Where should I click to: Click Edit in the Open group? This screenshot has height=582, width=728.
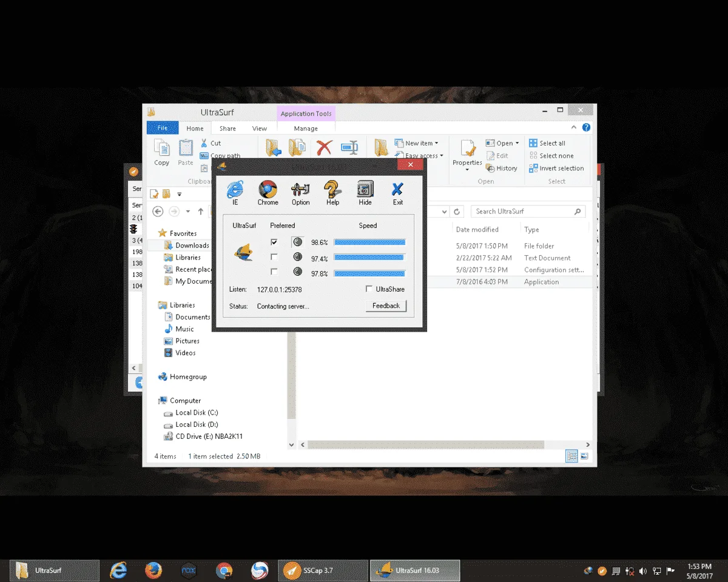(497, 156)
